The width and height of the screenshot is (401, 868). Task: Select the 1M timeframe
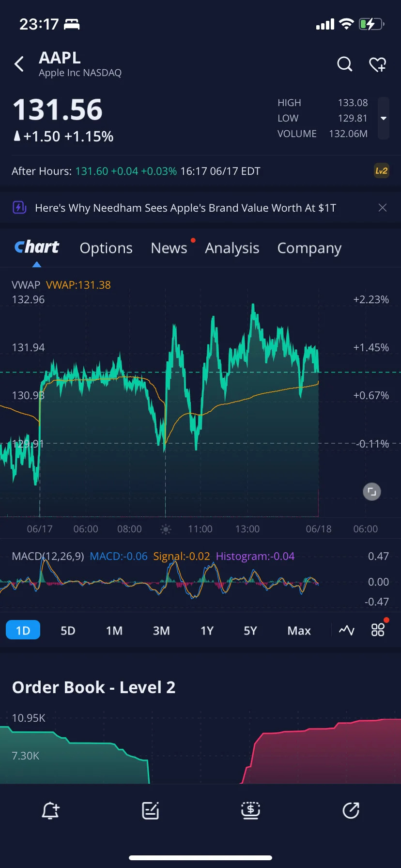tap(114, 631)
